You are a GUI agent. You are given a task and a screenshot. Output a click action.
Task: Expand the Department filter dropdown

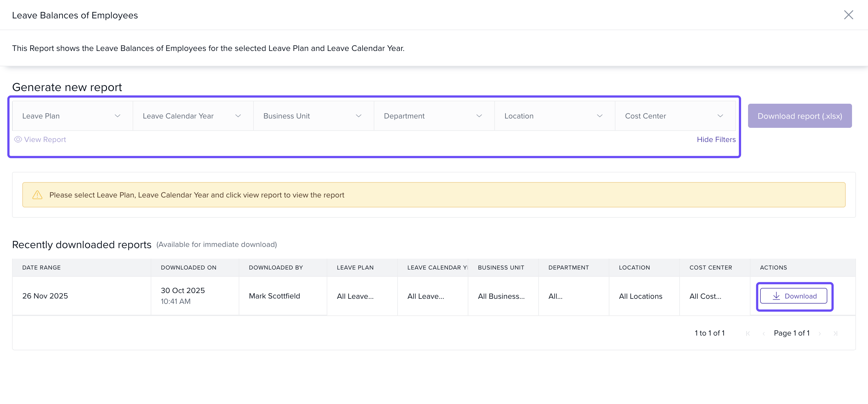click(434, 116)
